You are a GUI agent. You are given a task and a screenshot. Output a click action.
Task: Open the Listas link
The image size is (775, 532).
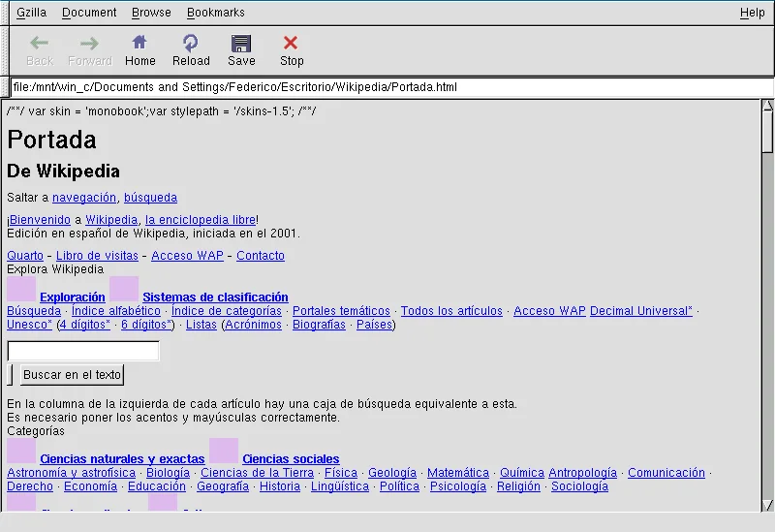[x=201, y=325]
